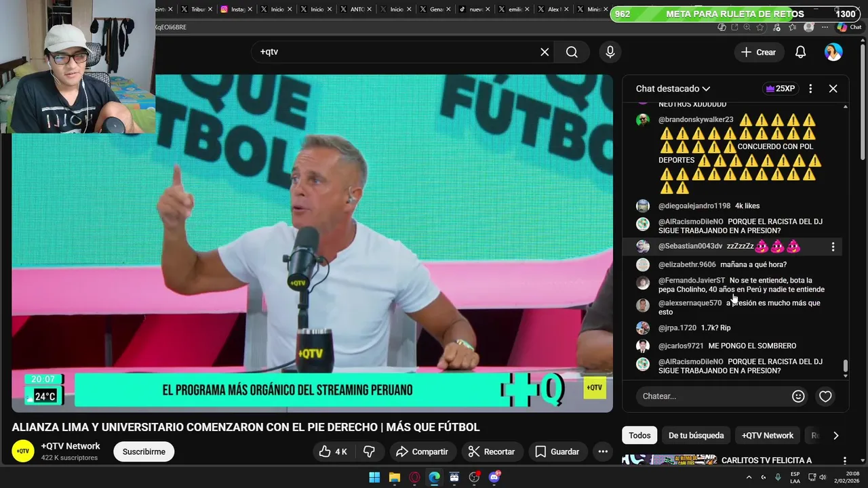Viewport: 868px width, 488px height.
Task: Click username @jcarlos9721 in chat
Action: [681, 346]
